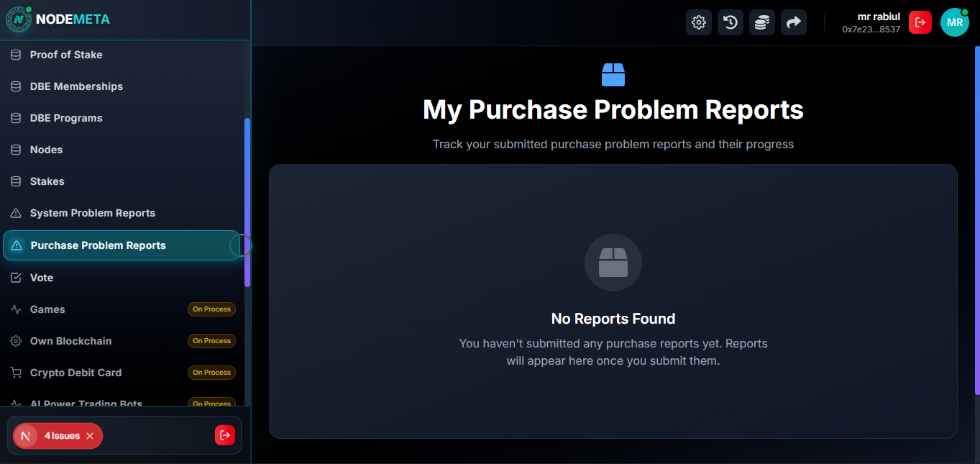Navigate to Nodes page
980x464 pixels.
point(46,150)
